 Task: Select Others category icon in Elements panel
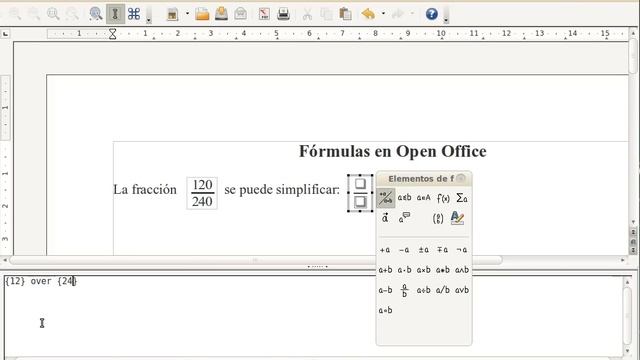404,218
